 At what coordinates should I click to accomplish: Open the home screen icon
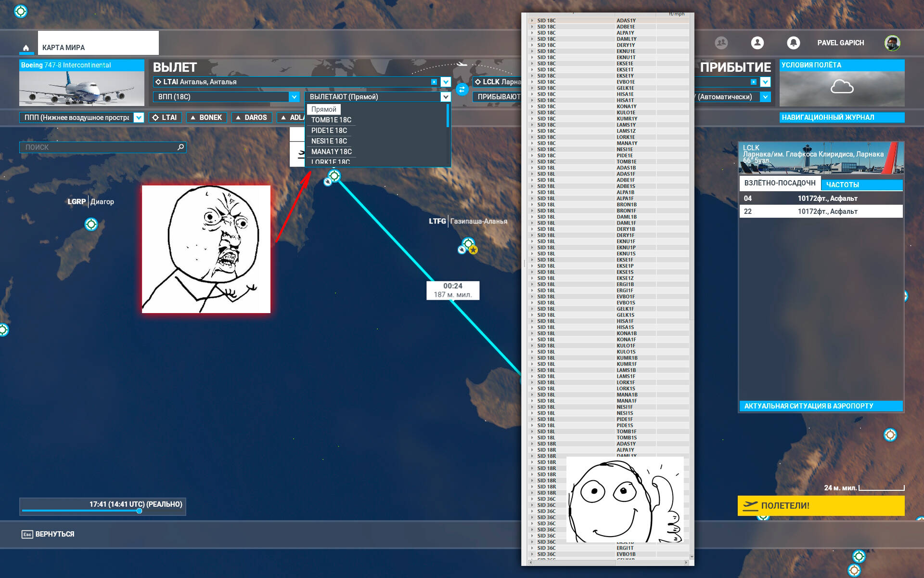pos(26,48)
